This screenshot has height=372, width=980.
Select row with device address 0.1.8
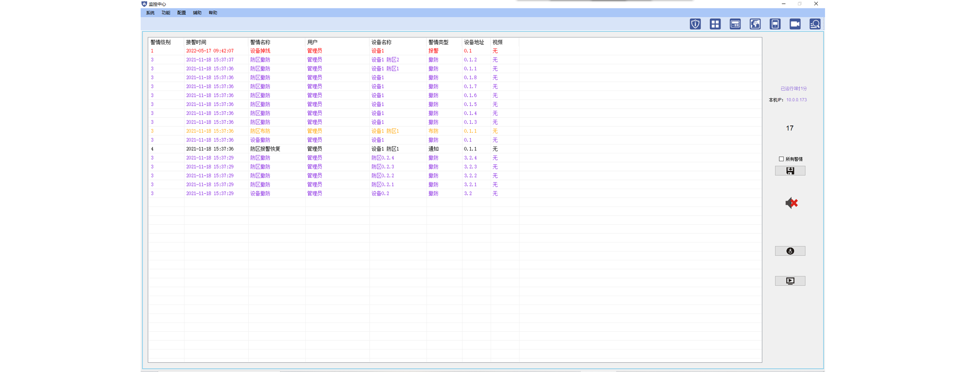[455, 78]
